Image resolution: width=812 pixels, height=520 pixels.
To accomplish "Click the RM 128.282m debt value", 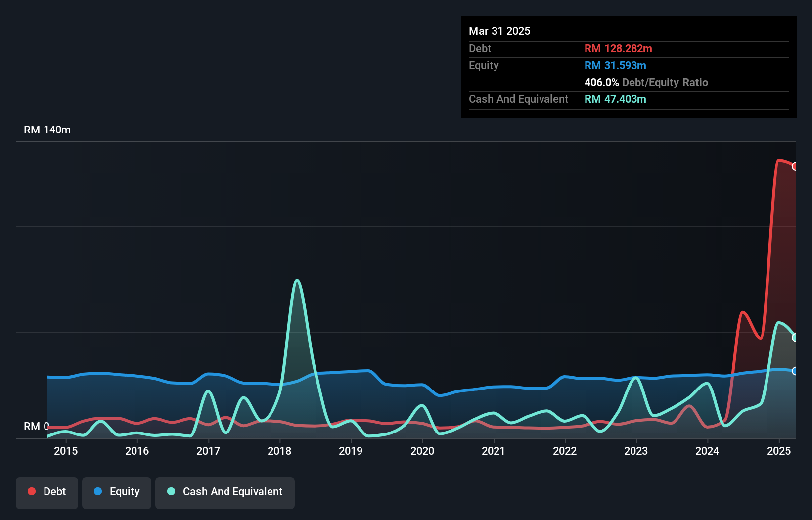I will (618, 48).
